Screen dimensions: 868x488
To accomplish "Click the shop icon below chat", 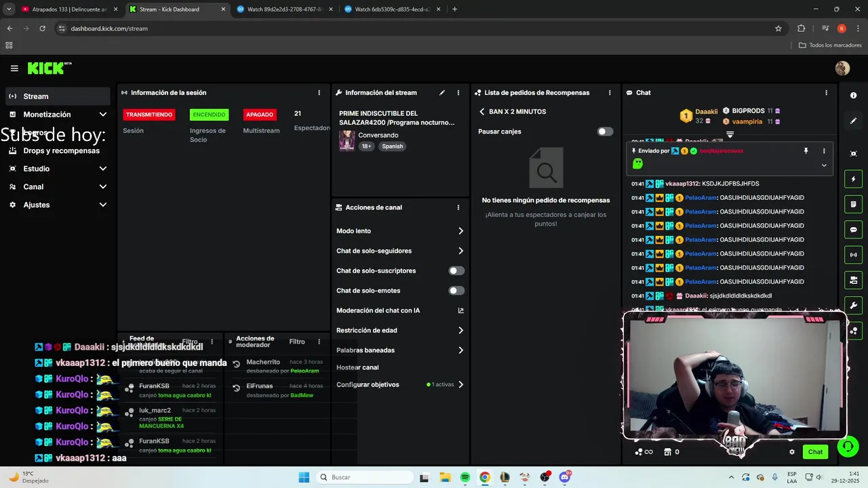I will [667, 452].
